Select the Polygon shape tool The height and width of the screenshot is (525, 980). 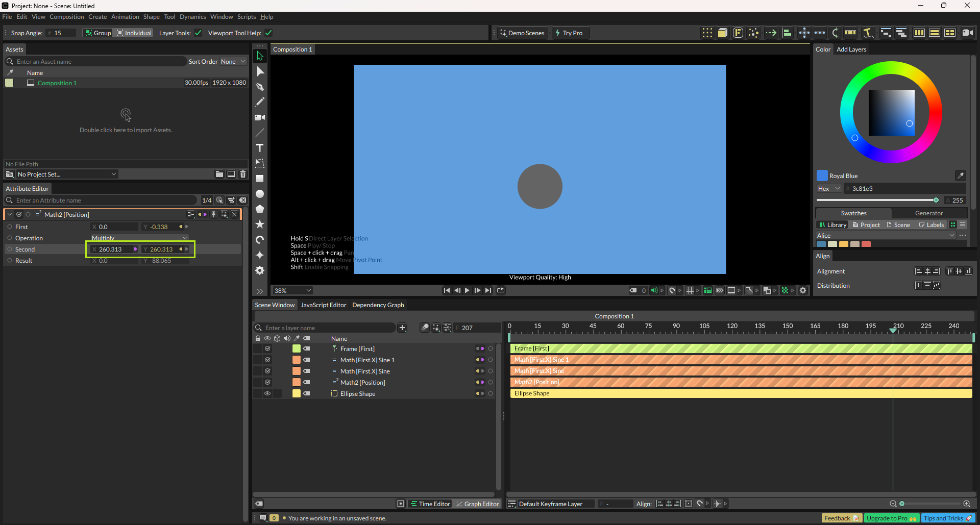(260, 209)
